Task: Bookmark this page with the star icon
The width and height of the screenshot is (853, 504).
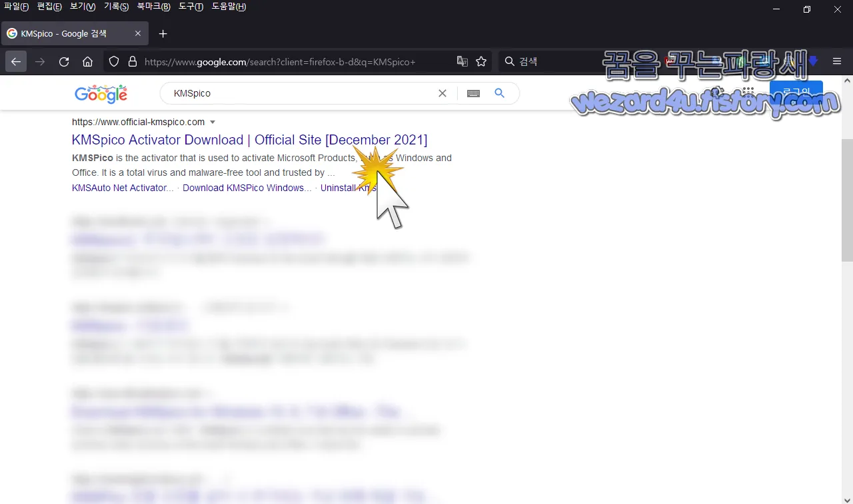Action: [481, 61]
